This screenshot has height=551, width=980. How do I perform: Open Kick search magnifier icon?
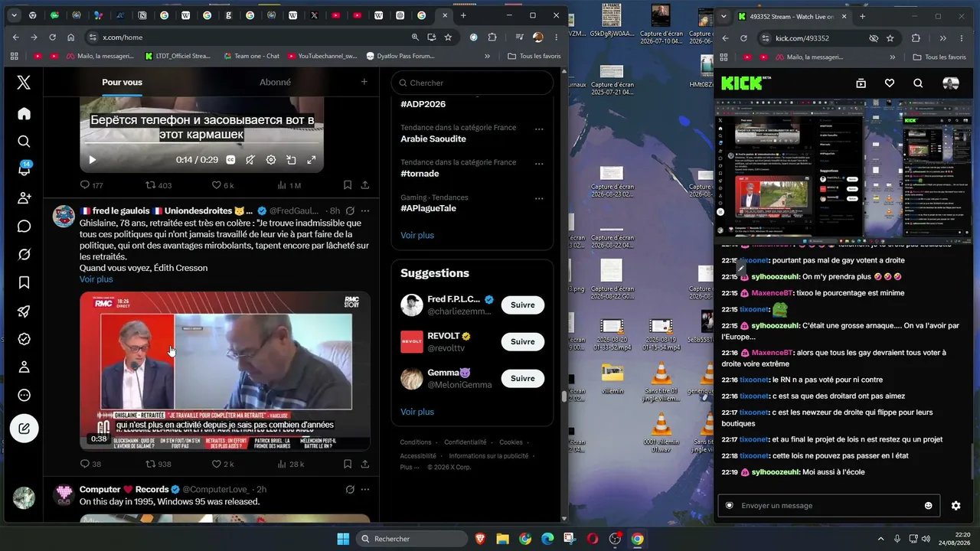tap(918, 83)
